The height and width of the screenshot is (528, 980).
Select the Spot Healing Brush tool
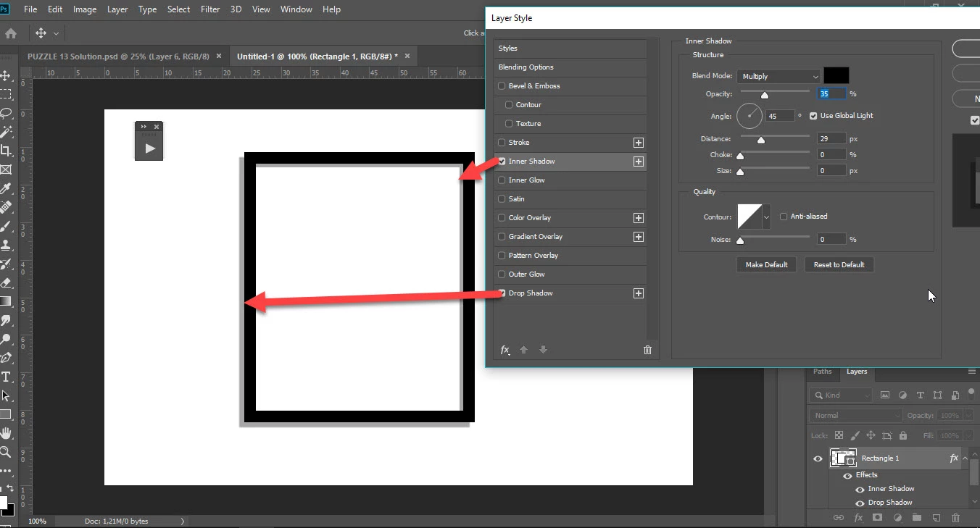click(x=5, y=207)
